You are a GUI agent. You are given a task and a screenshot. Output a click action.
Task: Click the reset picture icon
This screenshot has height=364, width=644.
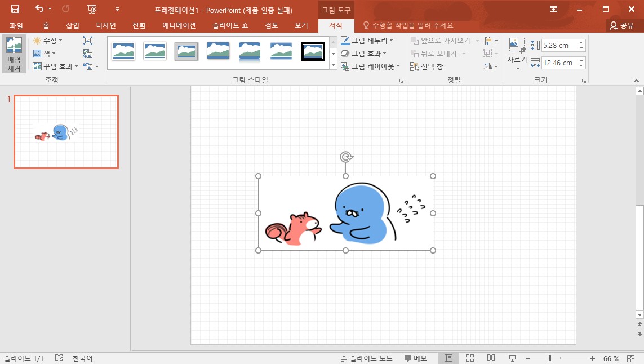pyautogui.click(x=88, y=66)
